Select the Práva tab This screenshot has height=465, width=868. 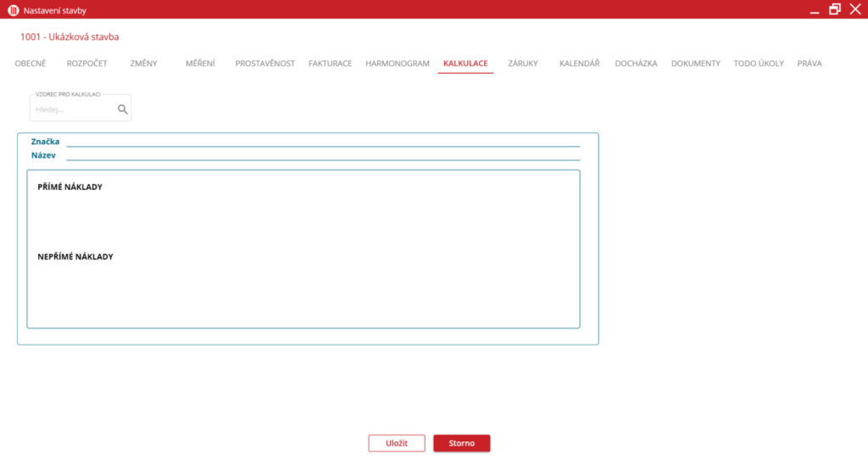(x=809, y=64)
